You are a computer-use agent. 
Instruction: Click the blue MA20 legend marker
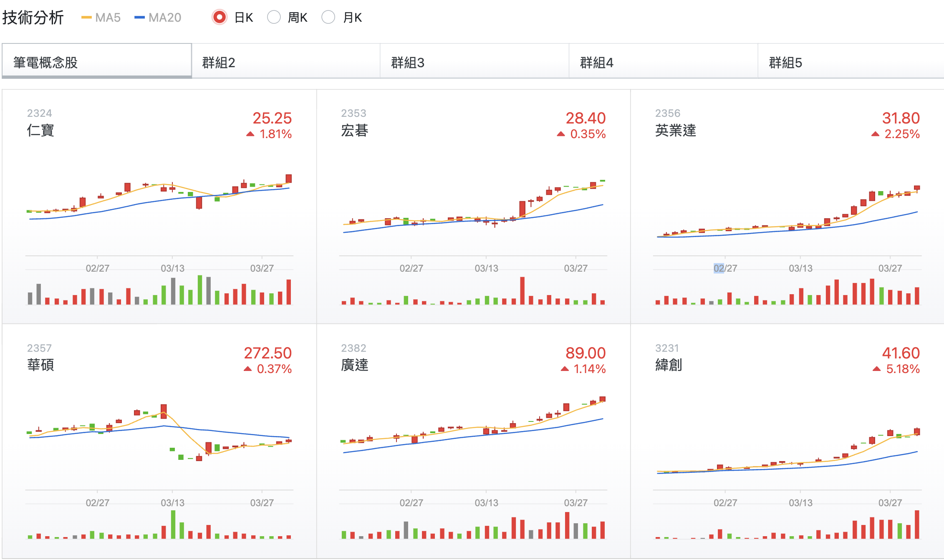[139, 18]
